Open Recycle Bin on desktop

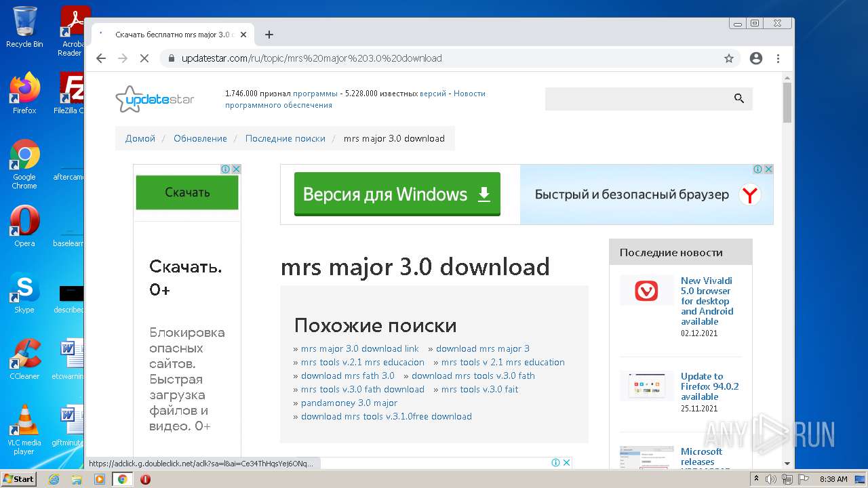(x=24, y=27)
